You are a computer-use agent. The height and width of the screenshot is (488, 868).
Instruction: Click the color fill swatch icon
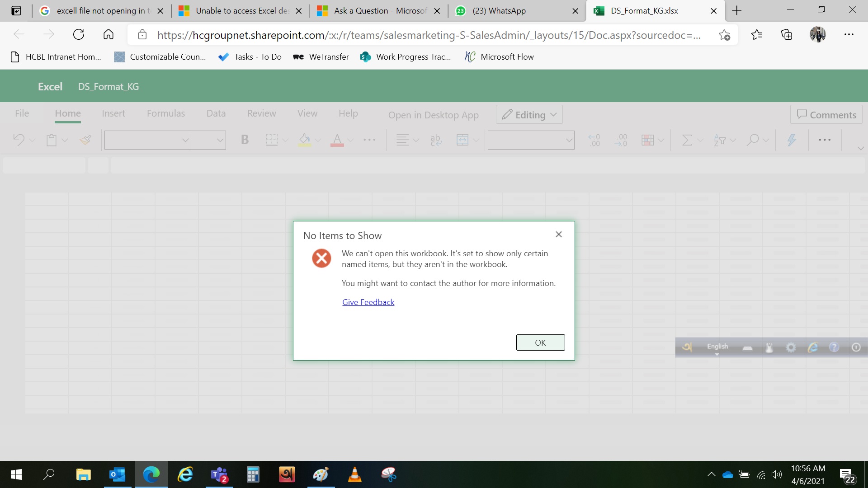point(305,140)
